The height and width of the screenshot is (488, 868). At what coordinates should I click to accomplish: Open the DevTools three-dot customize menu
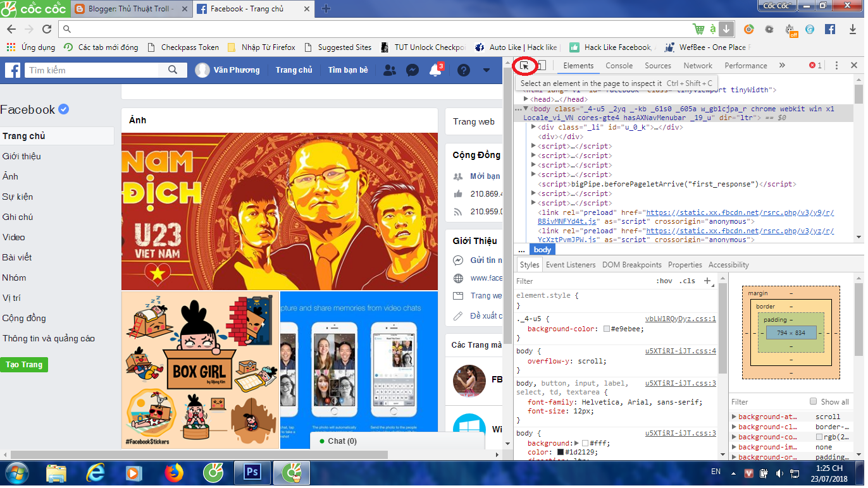click(836, 65)
